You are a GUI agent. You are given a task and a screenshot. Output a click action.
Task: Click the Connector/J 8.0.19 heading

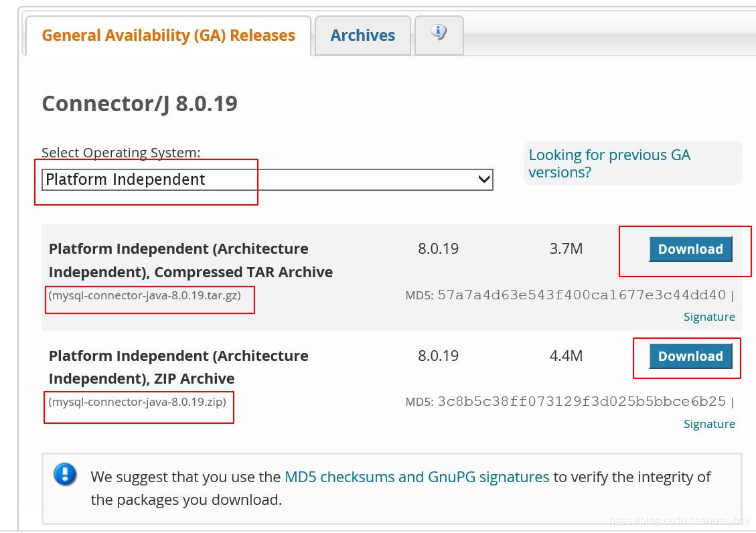140,104
